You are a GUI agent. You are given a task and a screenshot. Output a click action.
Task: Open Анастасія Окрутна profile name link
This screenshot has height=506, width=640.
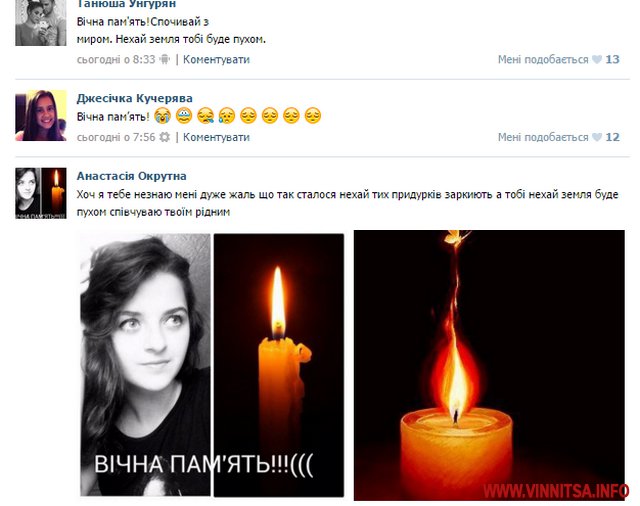click(x=131, y=176)
